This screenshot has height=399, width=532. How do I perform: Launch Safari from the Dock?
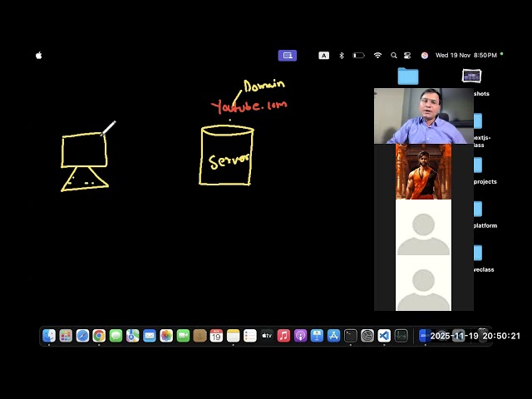(x=82, y=336)
